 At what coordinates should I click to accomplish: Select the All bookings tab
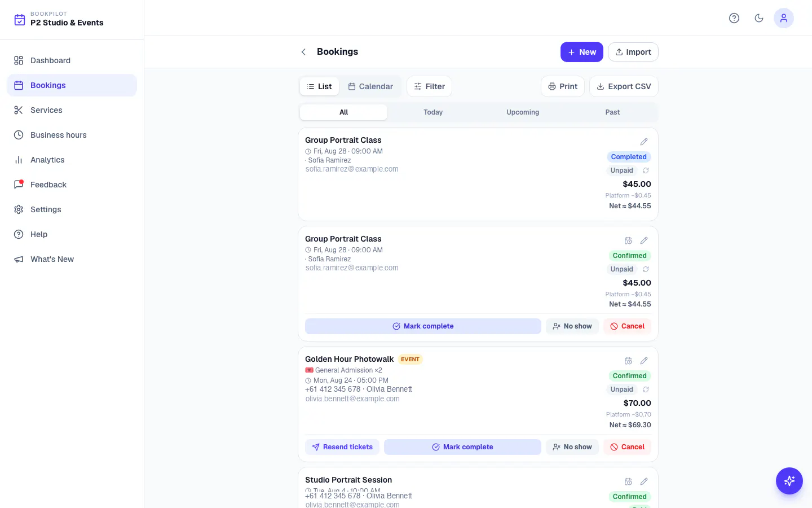343,112
